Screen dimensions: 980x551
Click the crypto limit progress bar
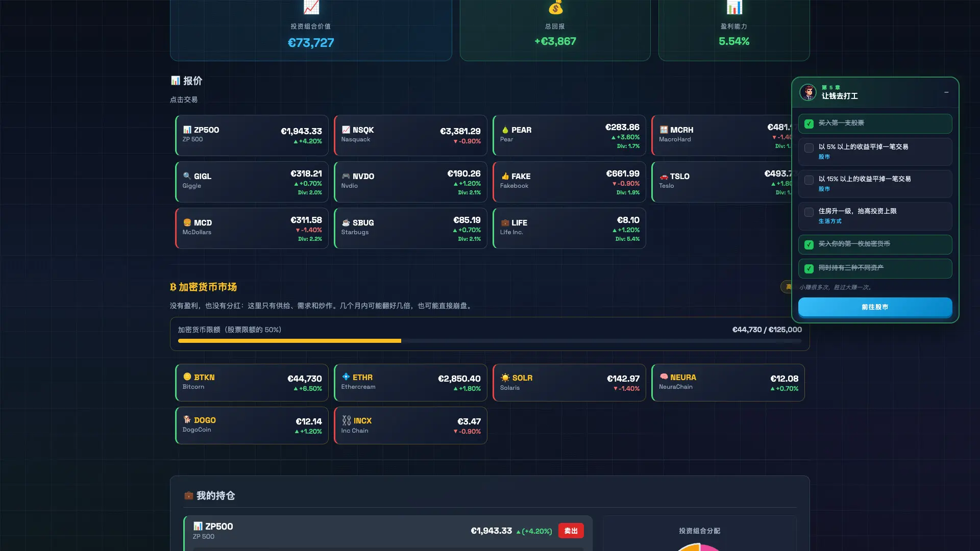[489, 341]
